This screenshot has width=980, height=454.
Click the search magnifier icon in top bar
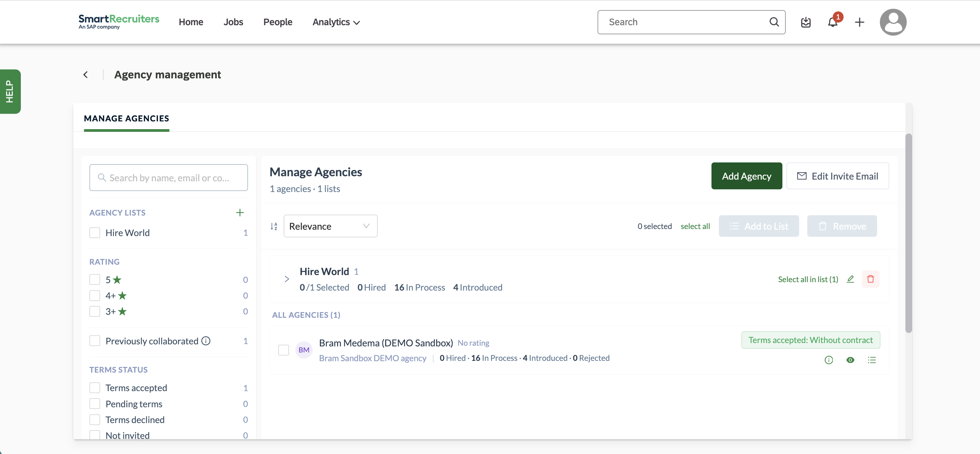pyautogui.click(x=774, y=22)
